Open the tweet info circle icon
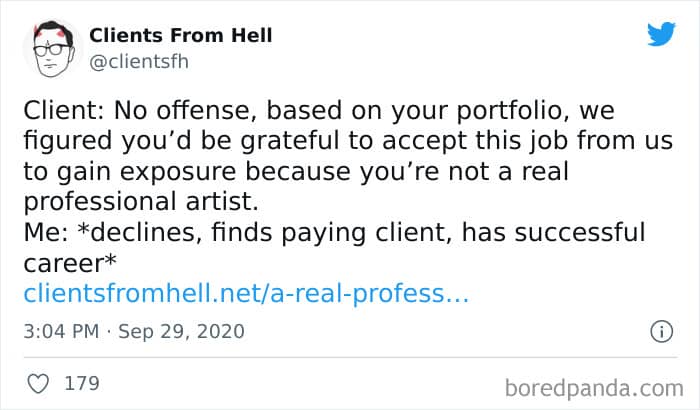This screenshot has width=700, height=410. (x=661, y=331)
